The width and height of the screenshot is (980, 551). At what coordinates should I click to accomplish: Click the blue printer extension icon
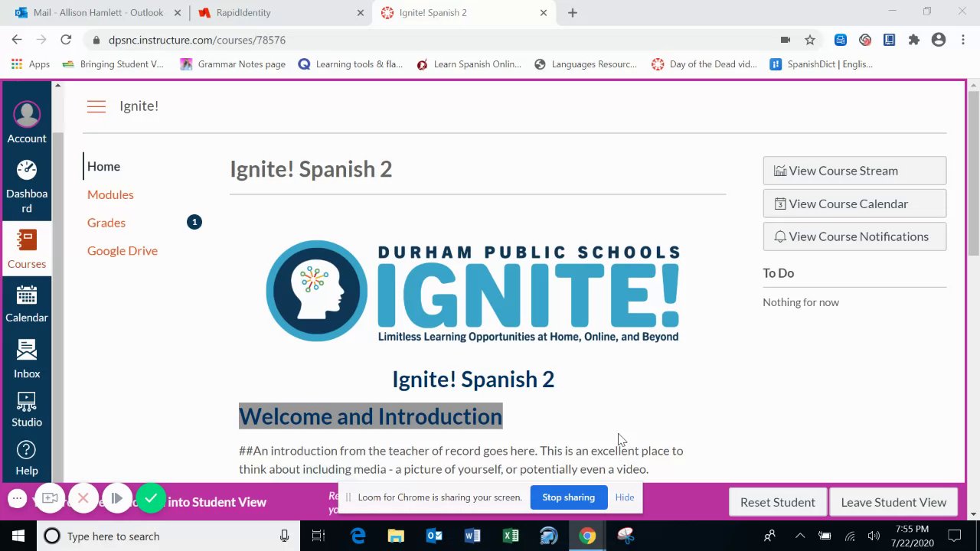pyautogui.click(x=841, y=40)
